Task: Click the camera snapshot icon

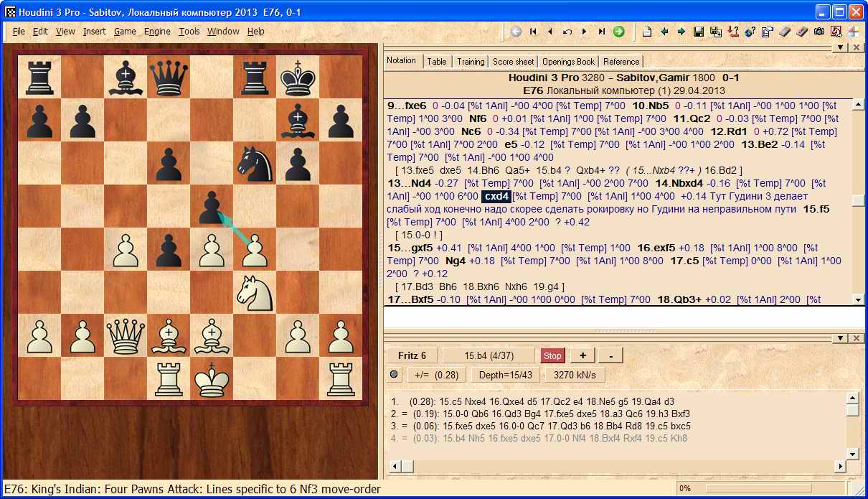Action: point(819,32)
